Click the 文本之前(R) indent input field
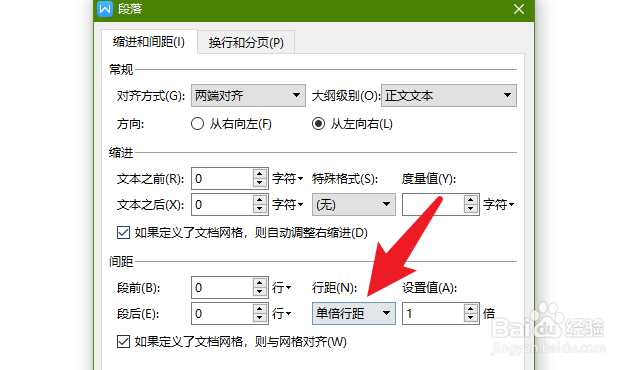This screenshot has height=370, width=640. click(x=222, y=178)
